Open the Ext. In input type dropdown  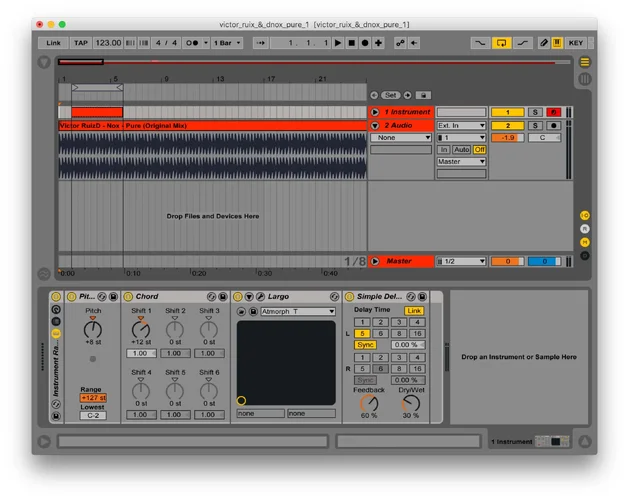(x=461, y=125)
